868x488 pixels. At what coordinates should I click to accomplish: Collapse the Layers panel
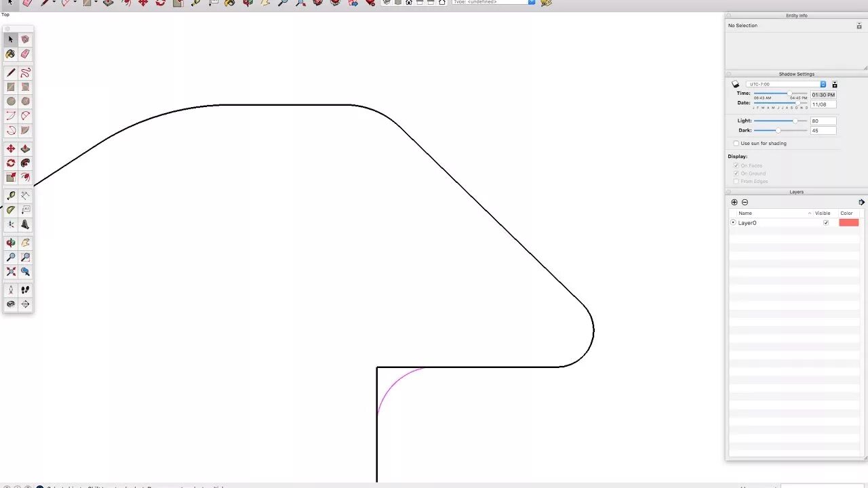(729, 192)
